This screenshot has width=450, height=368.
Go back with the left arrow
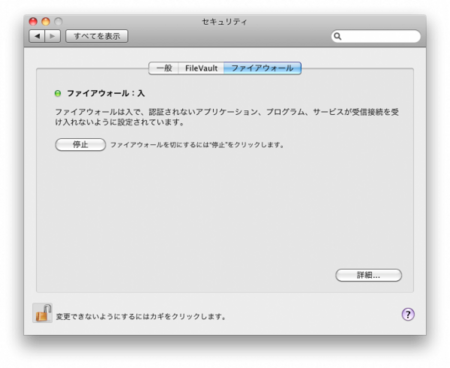pyautogui.click(x=37, y=36)
